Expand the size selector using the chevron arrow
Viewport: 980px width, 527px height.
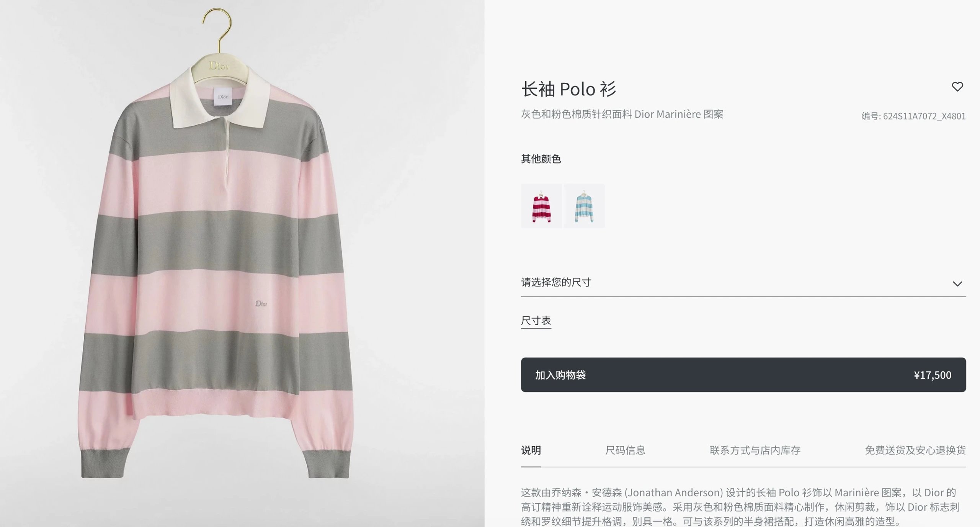pos(957,284)
